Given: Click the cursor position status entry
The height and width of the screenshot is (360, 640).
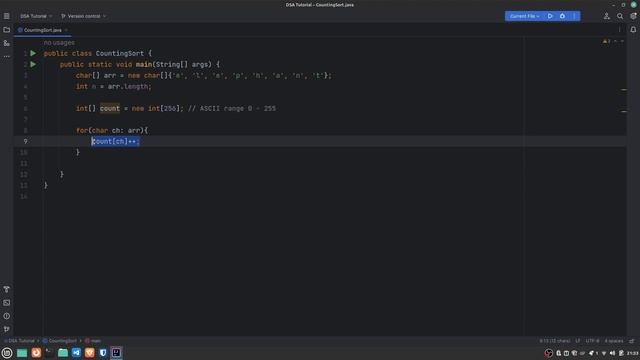Looking at the screenshot, I should tap(555, 341).
